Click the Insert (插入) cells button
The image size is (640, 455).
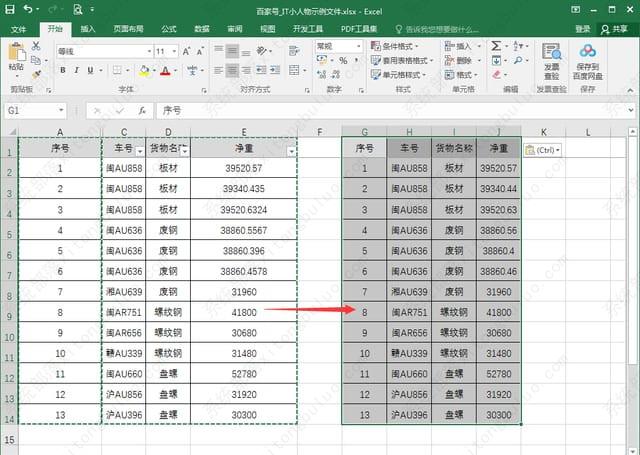(462, 46)
